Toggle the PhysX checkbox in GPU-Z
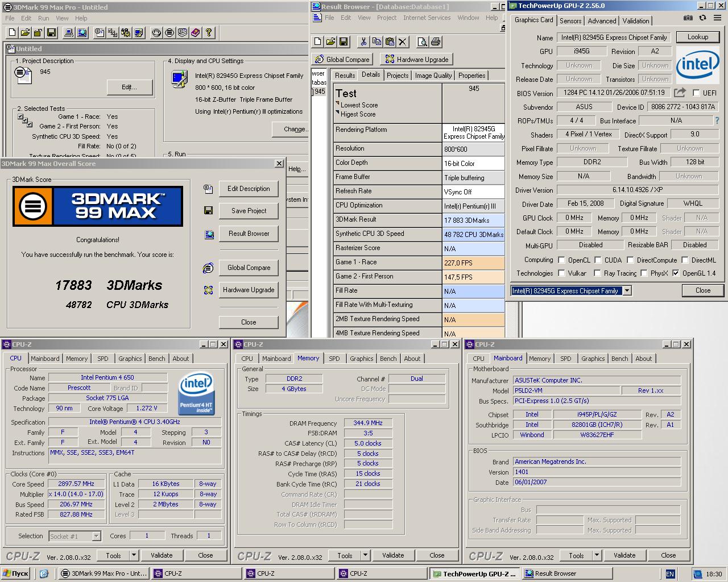 (643, 273)
